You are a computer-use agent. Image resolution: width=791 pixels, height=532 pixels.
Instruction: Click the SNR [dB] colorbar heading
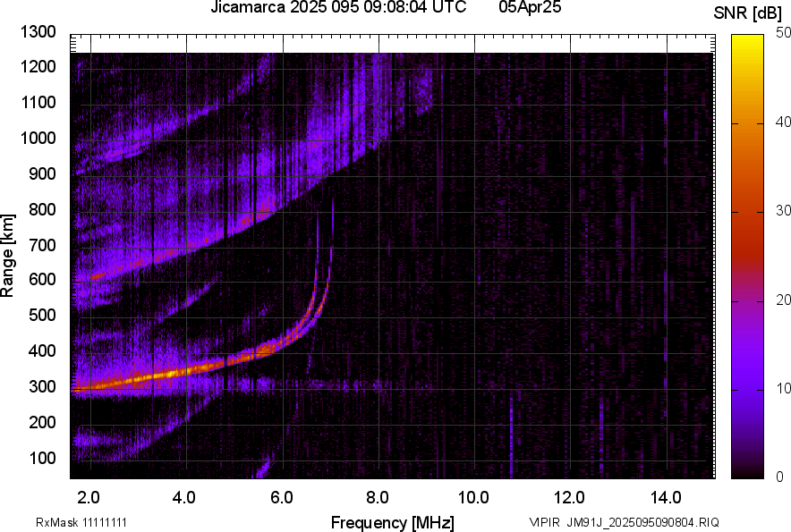coord(748,13)
